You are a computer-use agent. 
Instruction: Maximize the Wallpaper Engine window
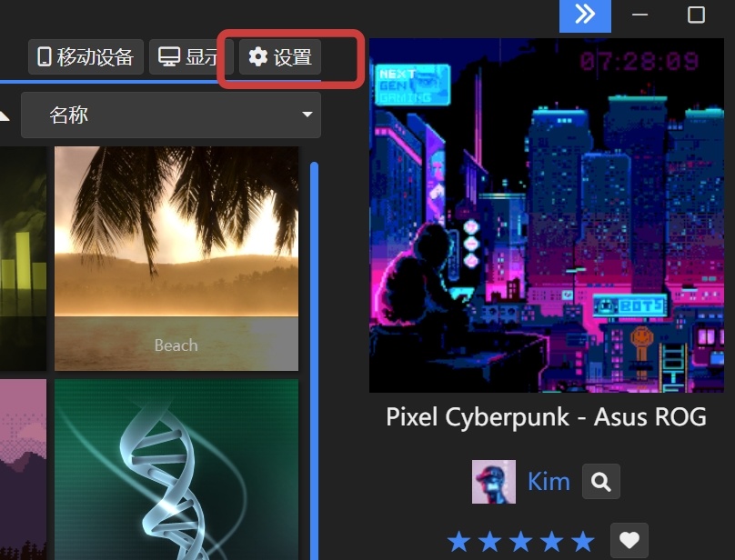tap(696, 15)
